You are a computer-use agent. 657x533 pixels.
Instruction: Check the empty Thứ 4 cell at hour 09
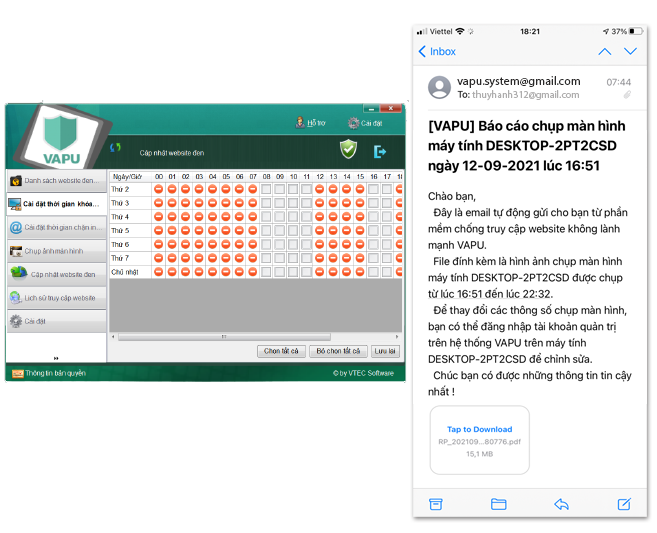(280, 217)
